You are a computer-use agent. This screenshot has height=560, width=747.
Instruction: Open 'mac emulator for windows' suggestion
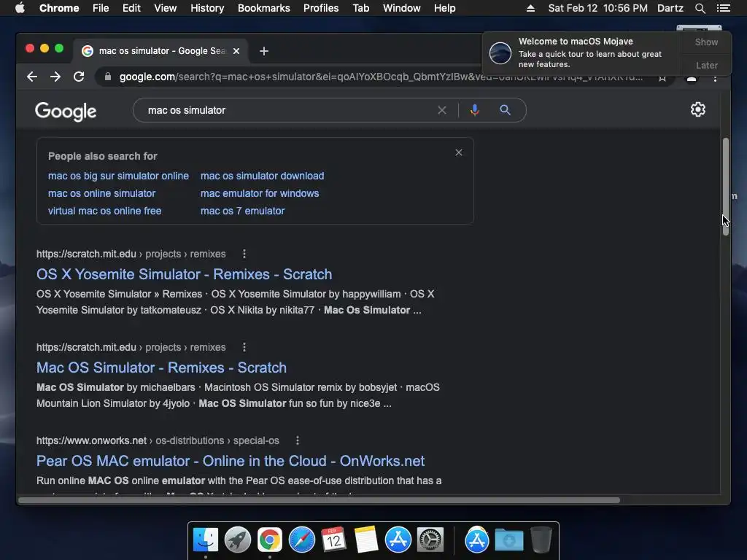pos(260,193)
